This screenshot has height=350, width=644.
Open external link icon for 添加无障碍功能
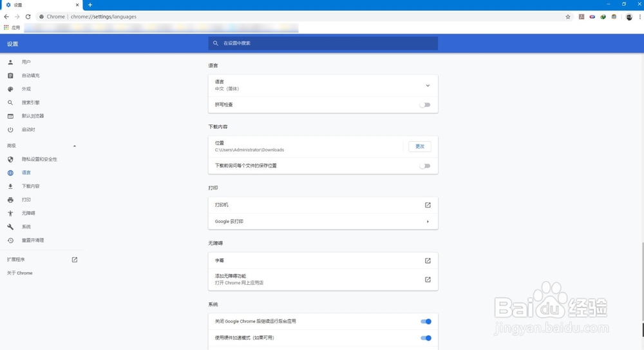pyautogui.click(x=428, y=279)
